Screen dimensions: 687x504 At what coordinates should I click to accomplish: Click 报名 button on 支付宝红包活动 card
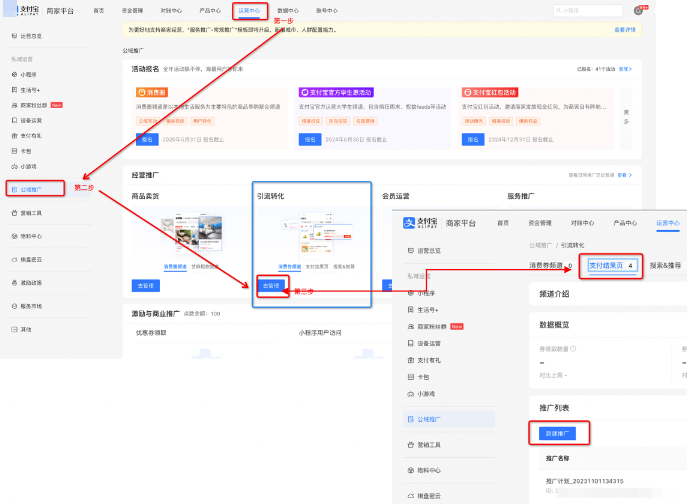click(x=473, y=139)
